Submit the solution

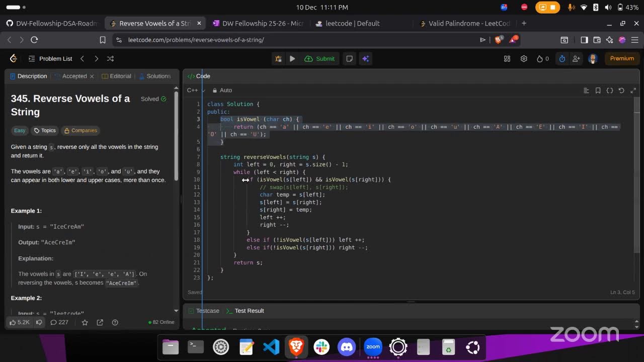tap(319, 59)
